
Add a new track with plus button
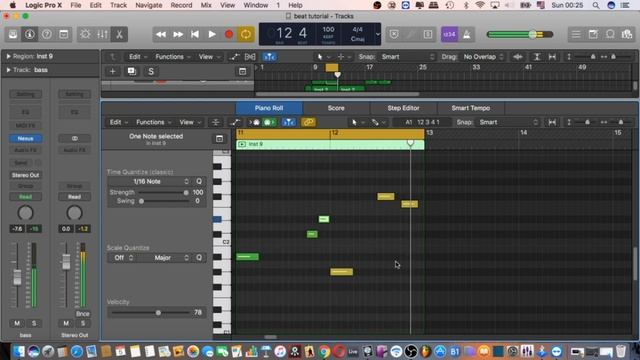point(112,71)
